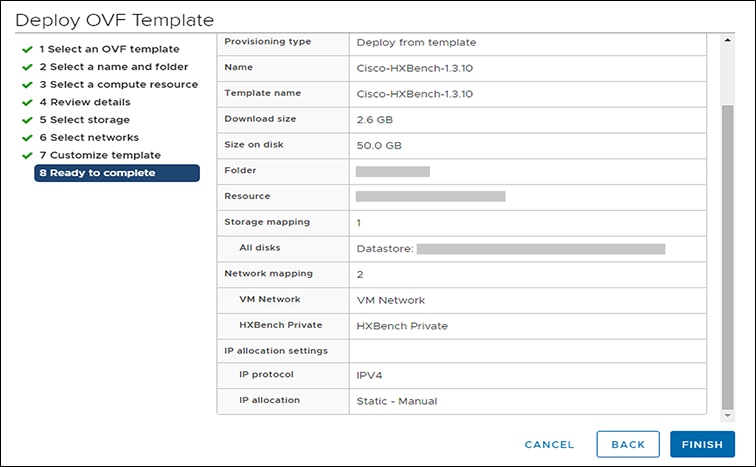Click the BACK button
This screenshot has height=467, width=756.
(628, 444)
